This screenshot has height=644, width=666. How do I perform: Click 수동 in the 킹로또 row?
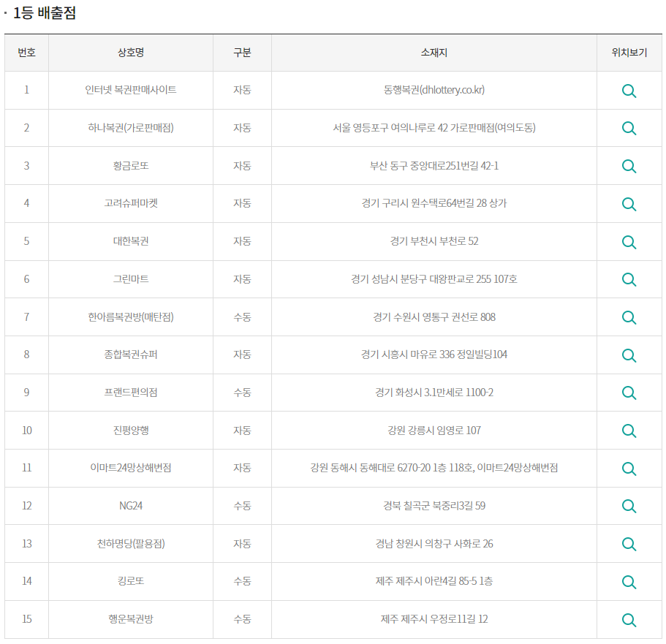click(x=242, y=580)
